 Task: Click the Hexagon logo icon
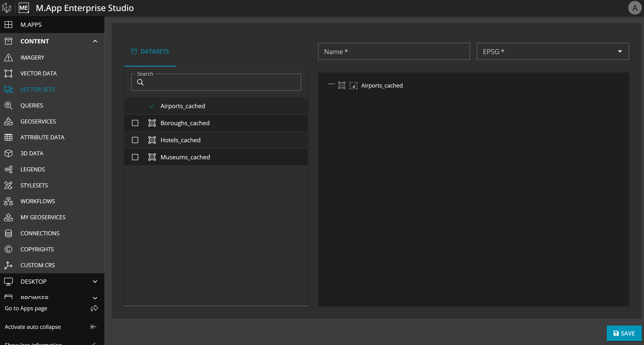[7, 8]
